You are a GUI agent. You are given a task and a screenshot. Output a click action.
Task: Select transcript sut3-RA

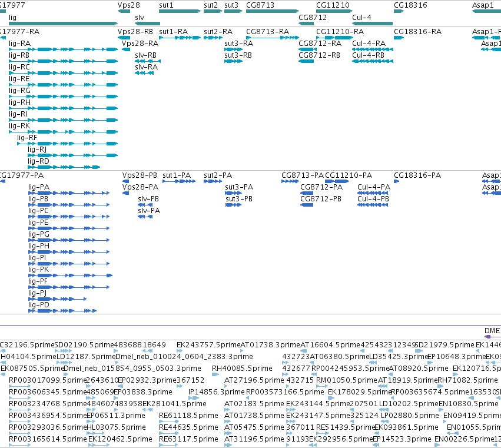tap(233, 49)
